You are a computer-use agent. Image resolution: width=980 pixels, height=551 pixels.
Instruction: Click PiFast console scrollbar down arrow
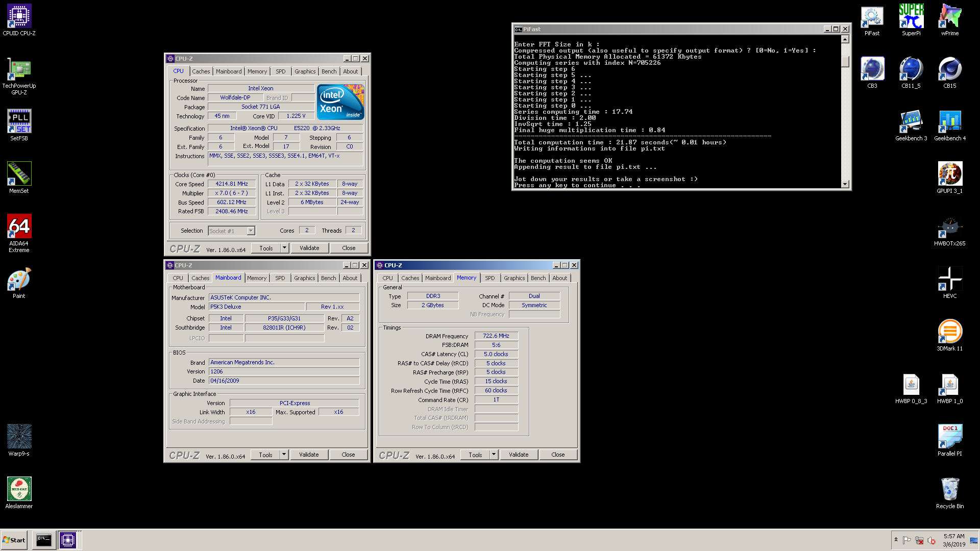point(845,184)
